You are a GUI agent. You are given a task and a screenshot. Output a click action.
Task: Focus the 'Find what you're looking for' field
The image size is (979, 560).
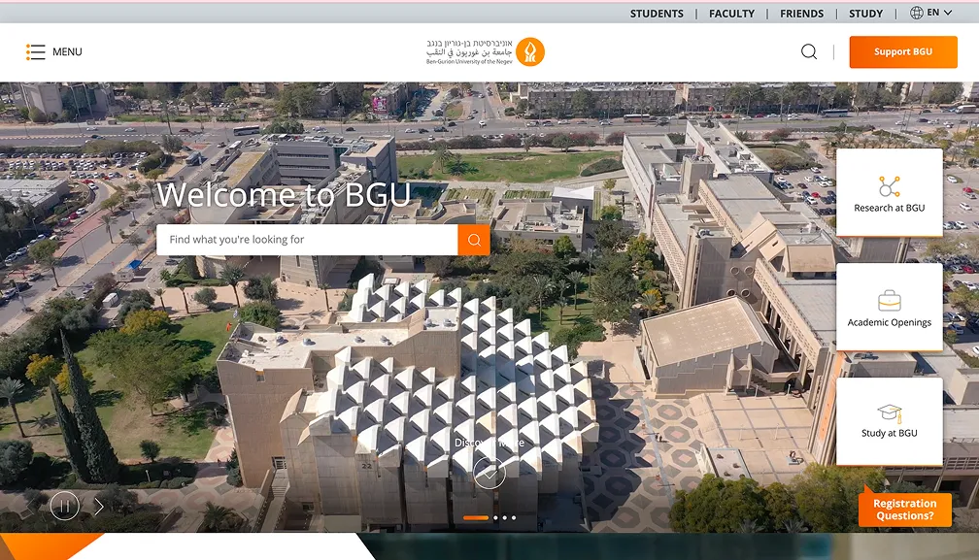pyautogui.click(x=307, y=240)
